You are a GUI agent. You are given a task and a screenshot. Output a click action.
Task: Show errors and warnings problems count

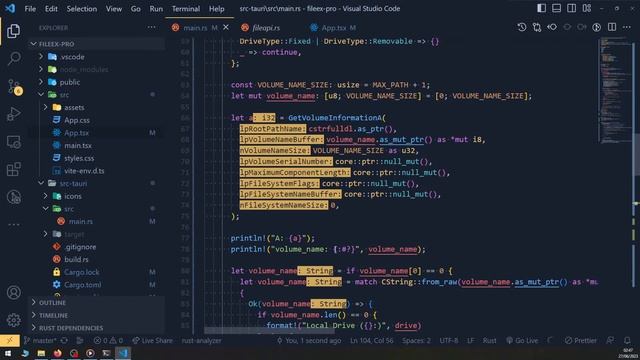coord(108,340)
